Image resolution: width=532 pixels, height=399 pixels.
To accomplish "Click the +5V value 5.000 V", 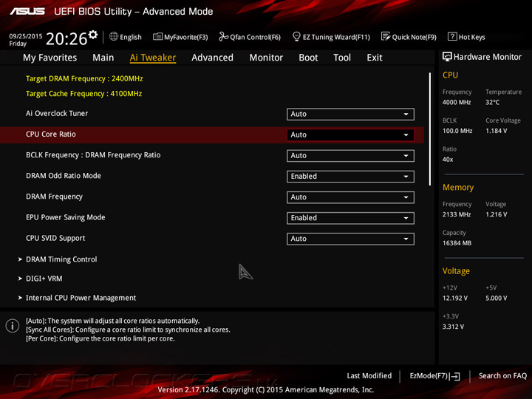I will 497,299.
